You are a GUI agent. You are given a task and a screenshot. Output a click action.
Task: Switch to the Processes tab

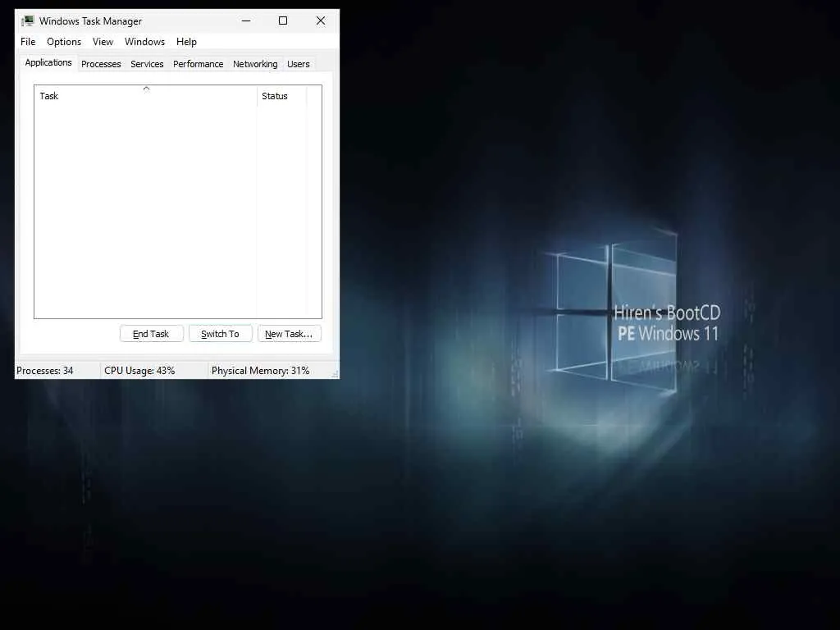tap(101, 64)
